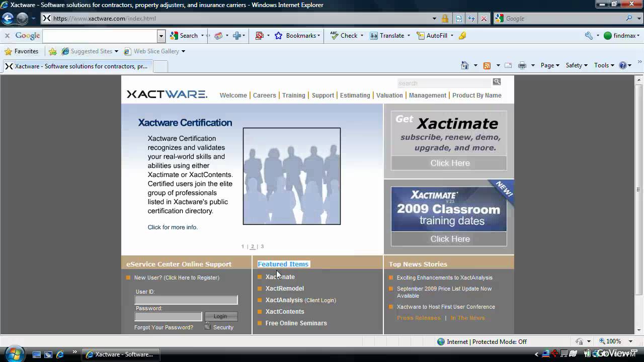The width and height of the screenshot is (644, 362).
Task: Open the Safety menu
Action: point(577,65)
